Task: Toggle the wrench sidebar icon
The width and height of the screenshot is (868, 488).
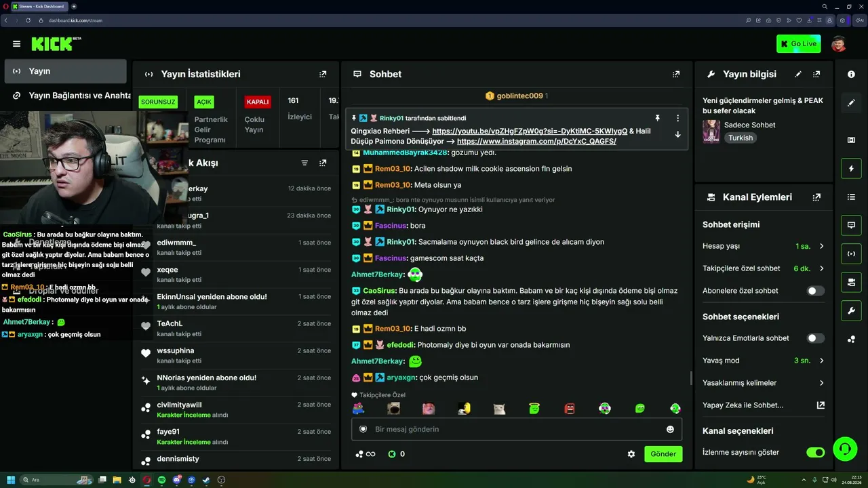Action: (851, 310)
